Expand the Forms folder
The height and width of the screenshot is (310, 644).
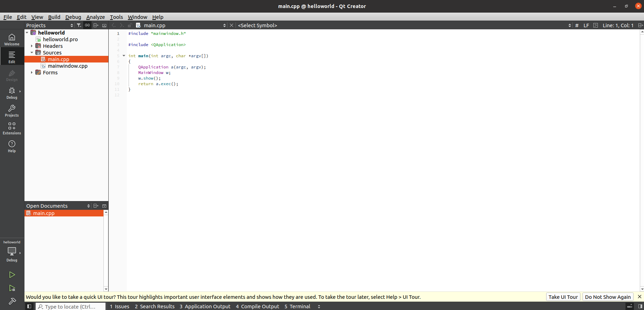32,73
